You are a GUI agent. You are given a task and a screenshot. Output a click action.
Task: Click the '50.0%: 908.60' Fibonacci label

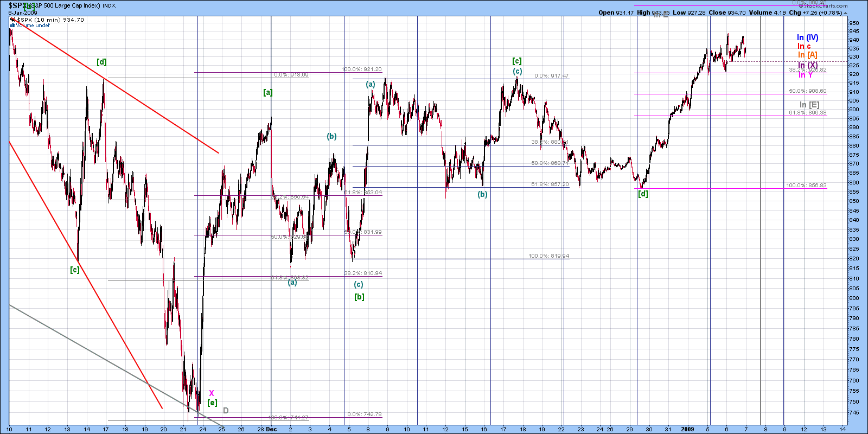coord(808,91)
